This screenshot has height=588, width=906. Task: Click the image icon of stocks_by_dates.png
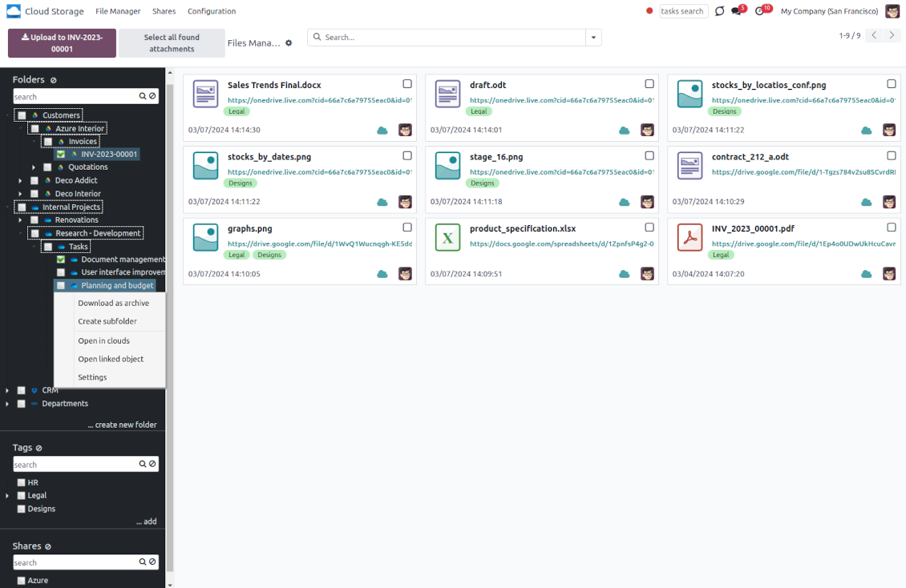[x=206, y=166]
